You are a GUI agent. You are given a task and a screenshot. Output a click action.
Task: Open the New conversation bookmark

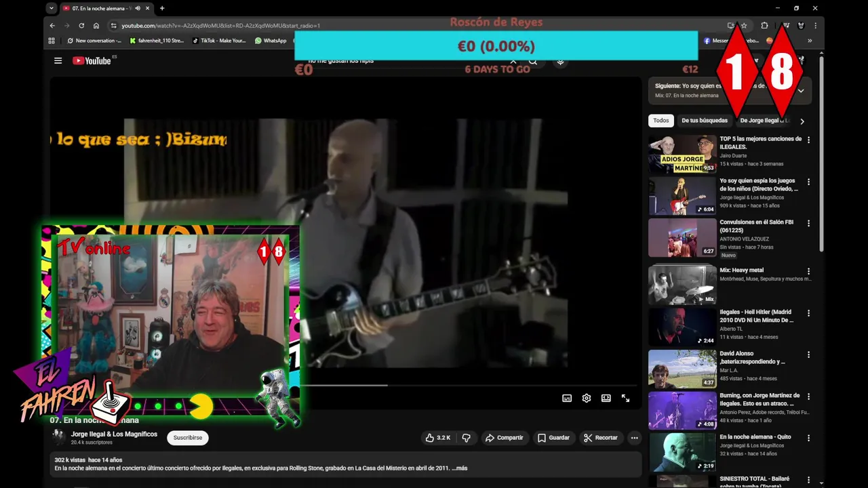(94, 41)
